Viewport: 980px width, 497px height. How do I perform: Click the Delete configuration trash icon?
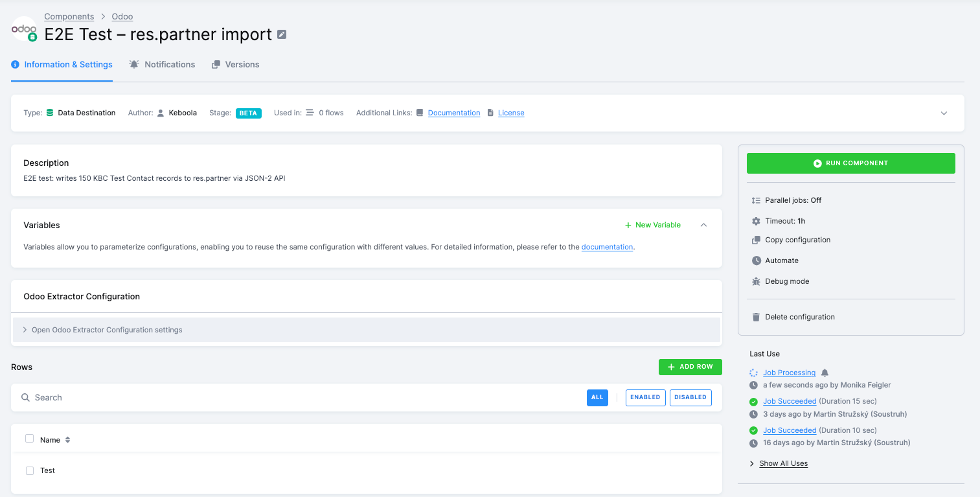(756, 317)
